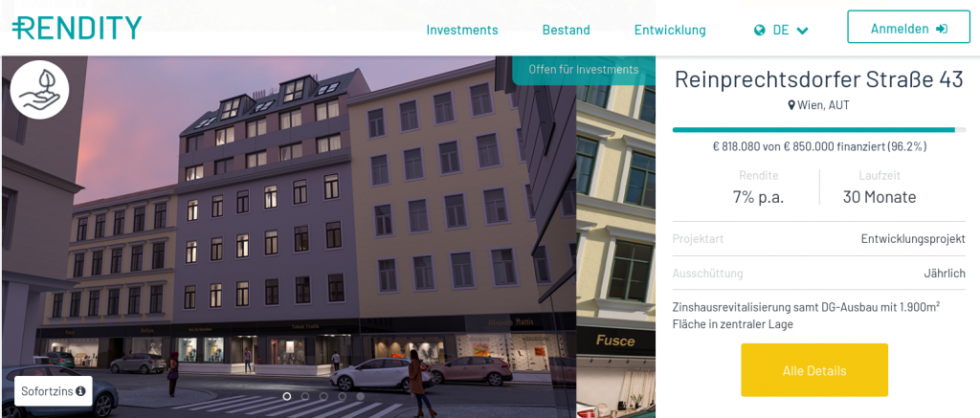Click the location pin beside Wien, AUT
Image resolution: width=980 pixels, height=418 pixels.
[791, 105]
